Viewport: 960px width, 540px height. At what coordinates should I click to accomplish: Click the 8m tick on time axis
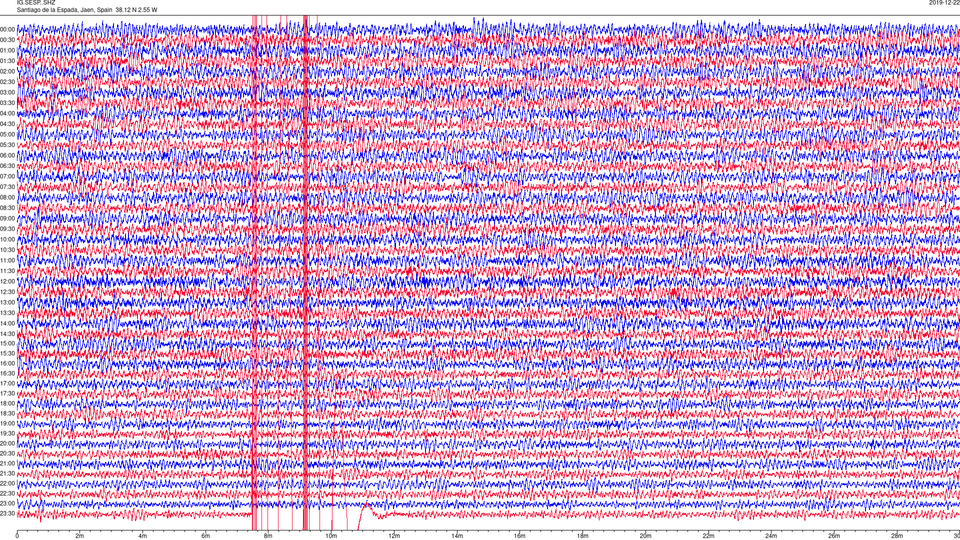[268, 536]
